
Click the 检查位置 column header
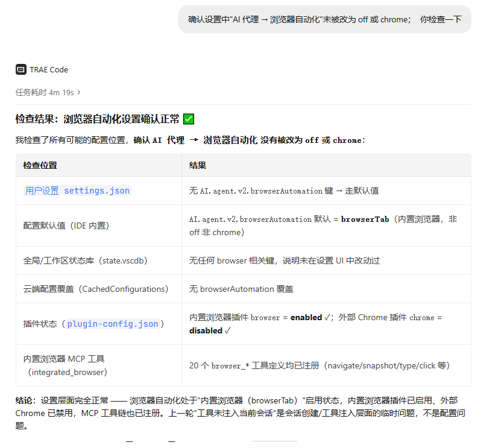pyautogui.click(x=40, y=165)
